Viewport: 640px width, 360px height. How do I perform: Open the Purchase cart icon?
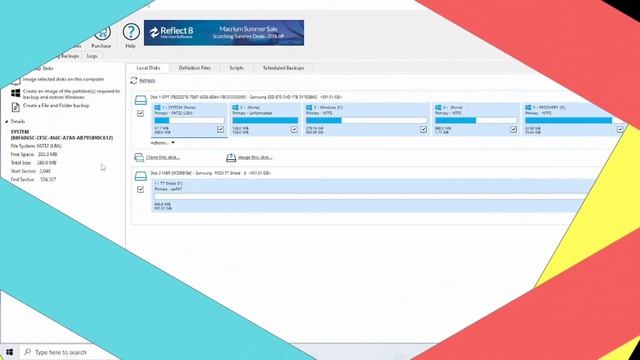[x=102, y=33]
